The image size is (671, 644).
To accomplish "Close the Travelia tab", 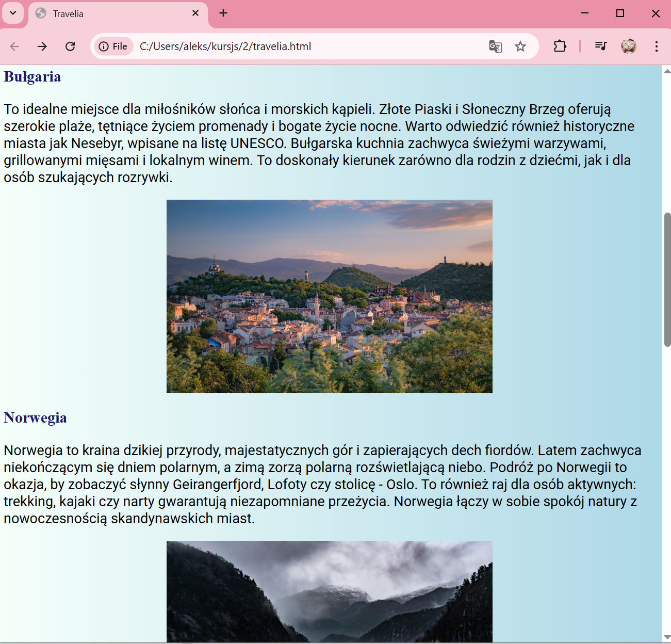I will pyautogui.click(x=195, y=13).
